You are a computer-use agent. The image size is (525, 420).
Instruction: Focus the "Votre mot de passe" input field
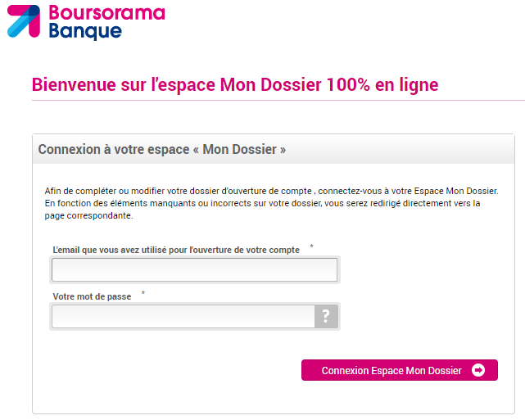click(x=183, y=316)
